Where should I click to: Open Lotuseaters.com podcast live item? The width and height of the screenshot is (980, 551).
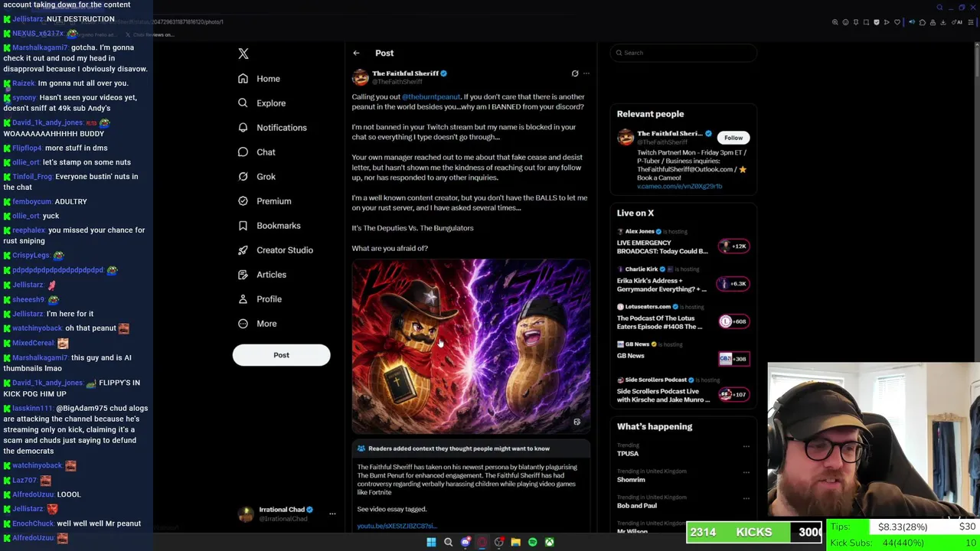pos(684,318)
